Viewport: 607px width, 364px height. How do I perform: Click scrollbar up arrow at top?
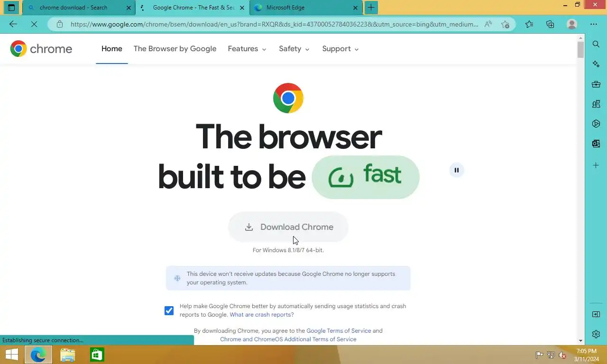coord(580,37)
